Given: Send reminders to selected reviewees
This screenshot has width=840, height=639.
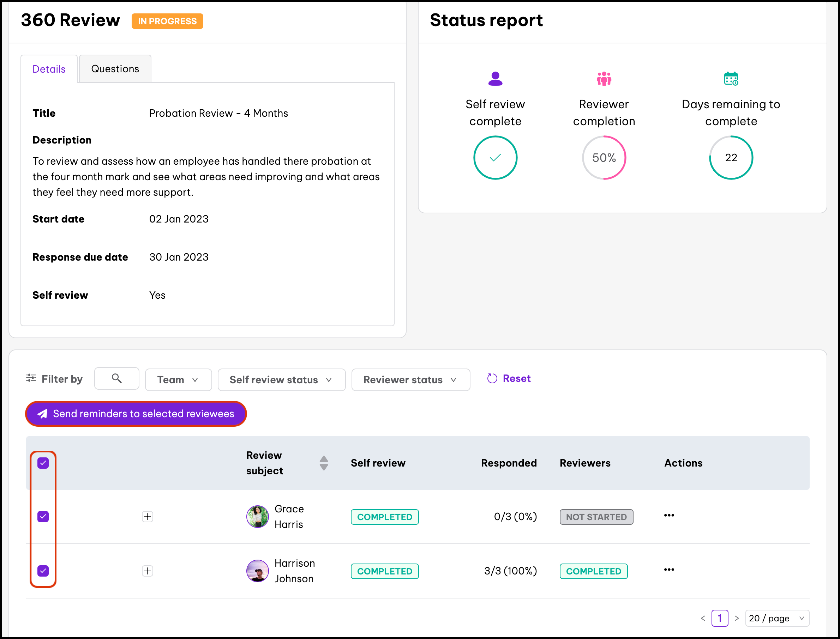Looking at the screenshot, I should [136, 413].
